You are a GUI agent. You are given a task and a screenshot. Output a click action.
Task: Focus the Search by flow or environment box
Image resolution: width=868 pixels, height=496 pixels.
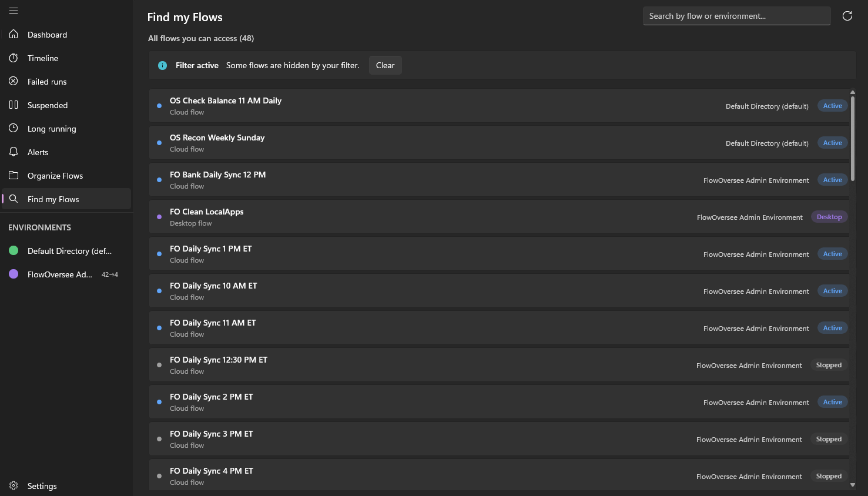coord(736,16)
